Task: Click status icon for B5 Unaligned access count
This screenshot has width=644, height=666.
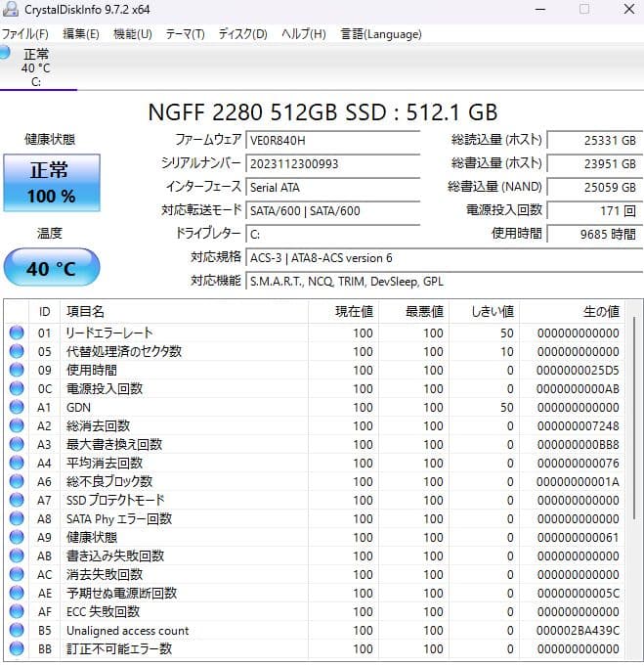Action: tap(17, 630)
